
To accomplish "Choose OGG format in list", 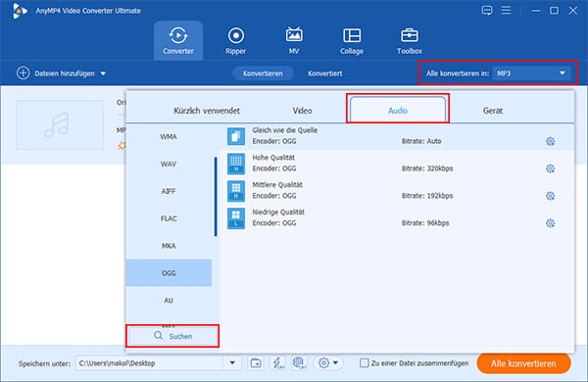I will pos(169,273).
